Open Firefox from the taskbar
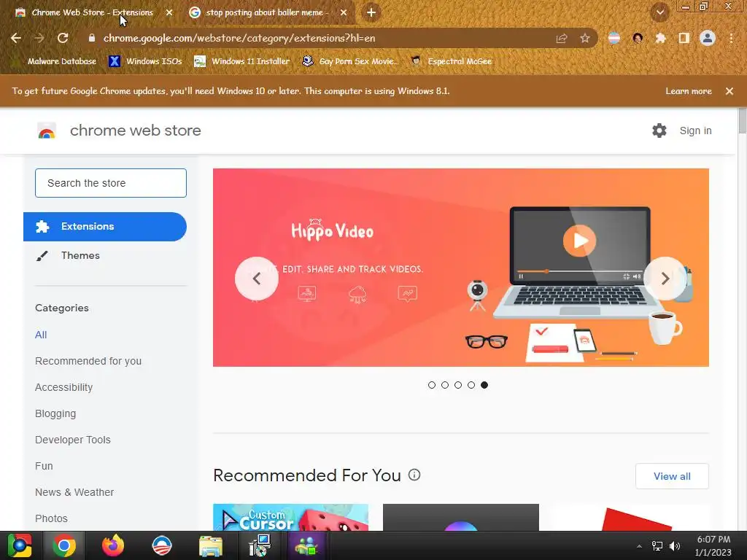747x560 pixels. click(113, 545)
